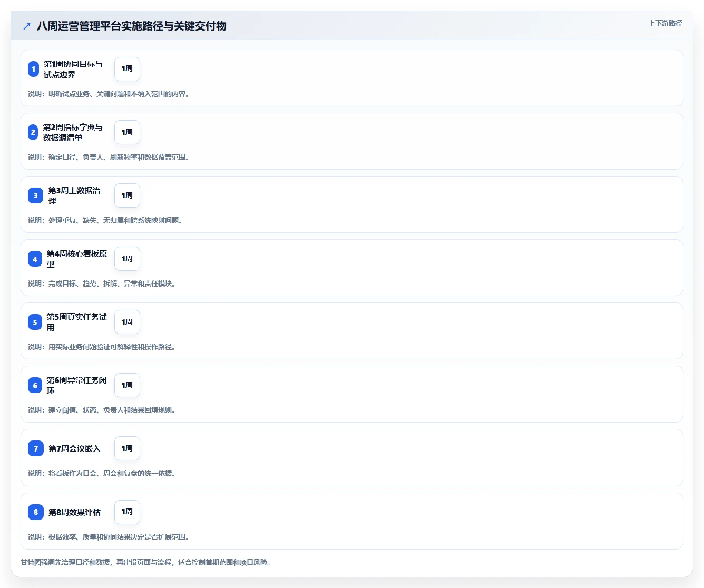The height and width of the screenshot is (588, 704).
Task: Click the 1周 duration chip for 第4周核心看板原型
Action: (x=127, y=259)
